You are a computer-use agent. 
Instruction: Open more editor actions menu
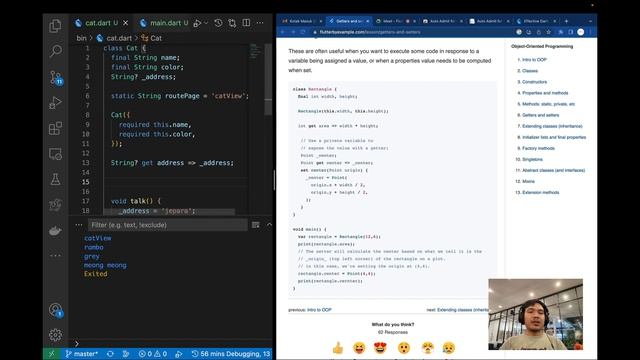pyautogui.click(x=260, y=23)
